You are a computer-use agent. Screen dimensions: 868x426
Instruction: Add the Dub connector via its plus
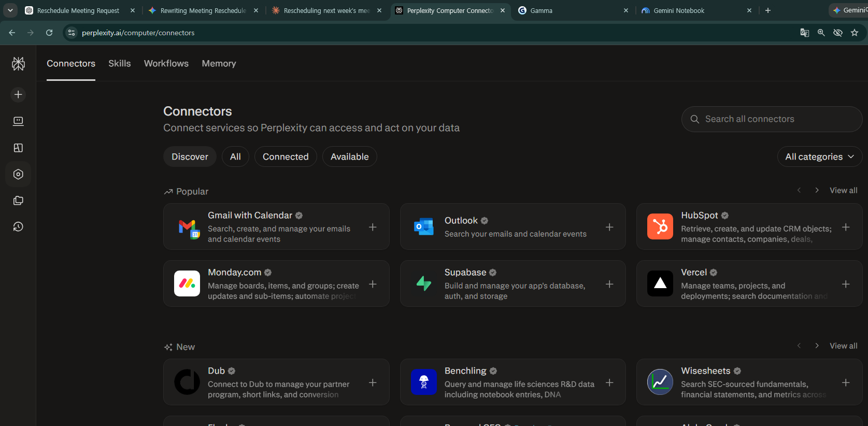click(373, 382)
